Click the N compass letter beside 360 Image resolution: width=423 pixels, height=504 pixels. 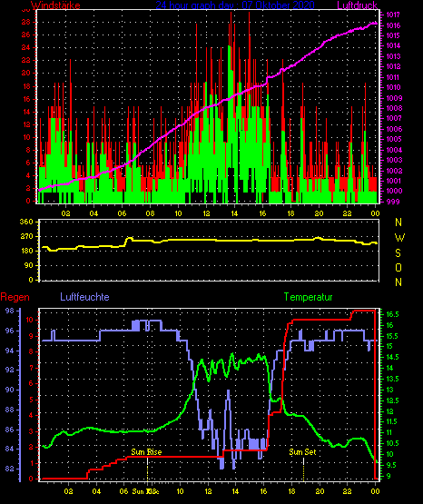[398, 222]
